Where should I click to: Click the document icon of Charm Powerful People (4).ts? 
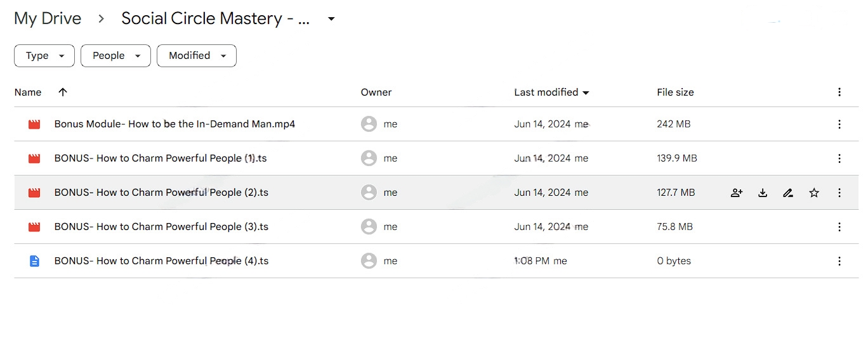coord(34,261)
